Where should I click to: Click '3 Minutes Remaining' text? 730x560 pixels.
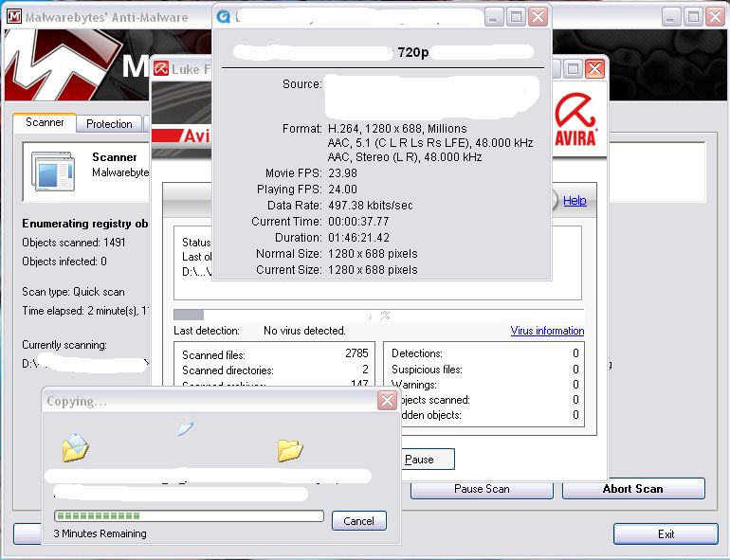click(x=100, y=533)
